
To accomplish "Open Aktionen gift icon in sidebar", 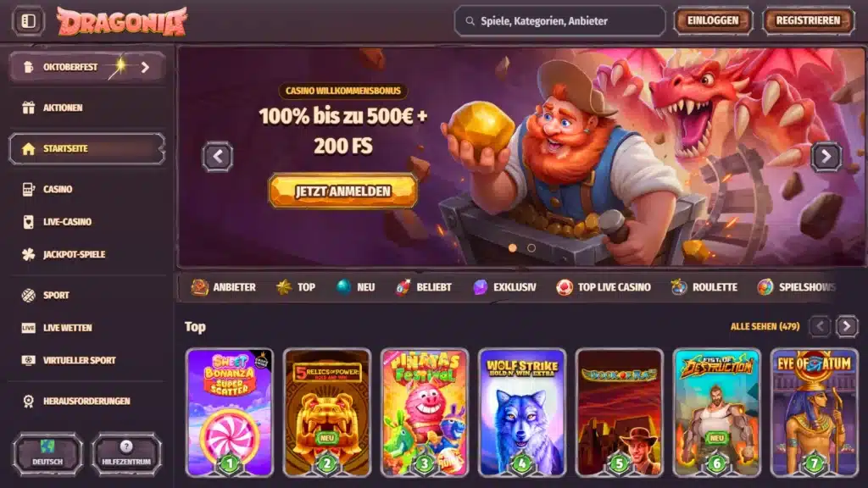I will click(28, 108).
